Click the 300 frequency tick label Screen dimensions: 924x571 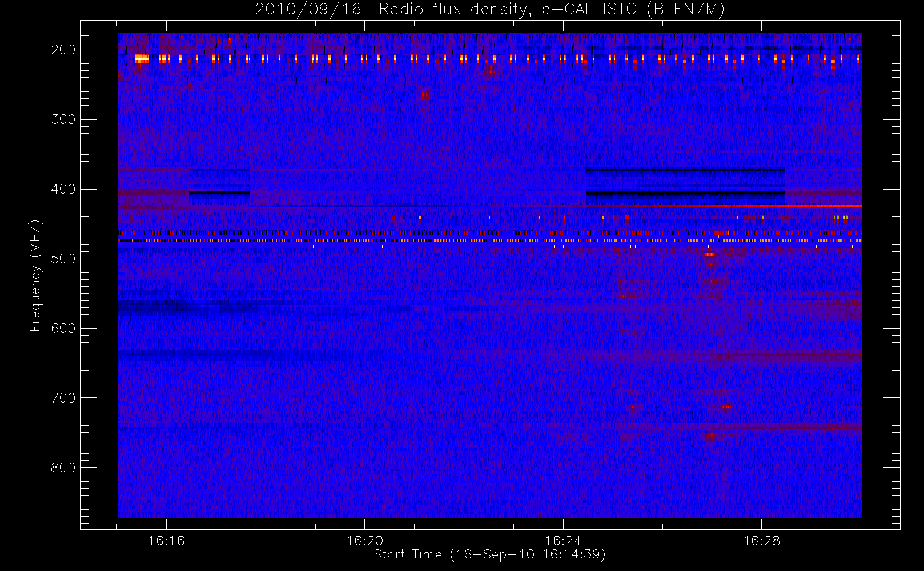click(63, 119)
